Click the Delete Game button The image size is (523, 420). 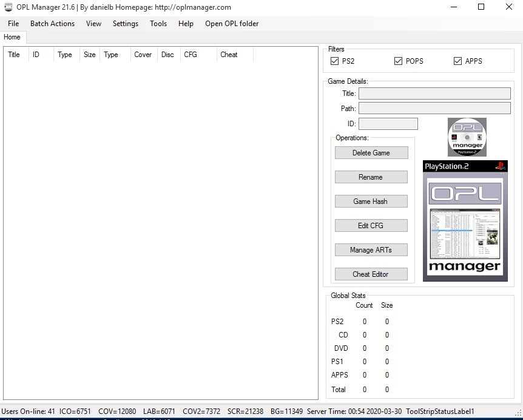click(371, 152)
